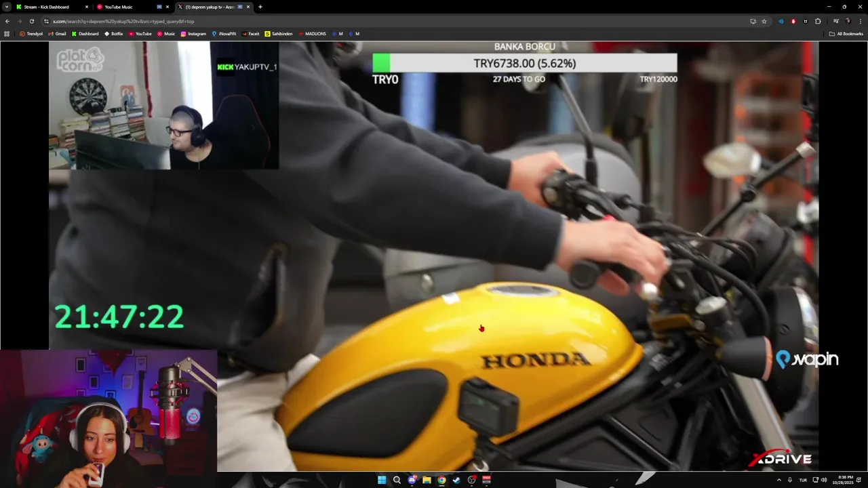Open the Faceit bookmark

pos(250,33)
